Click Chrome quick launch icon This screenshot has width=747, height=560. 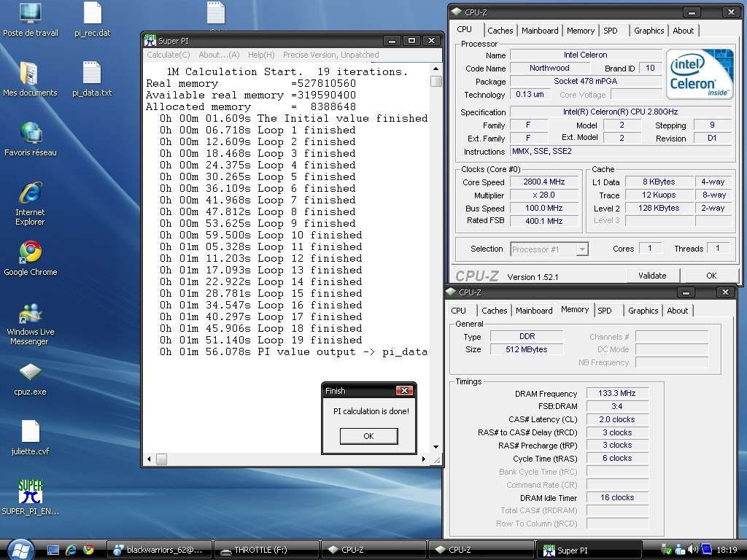[88, 550]
